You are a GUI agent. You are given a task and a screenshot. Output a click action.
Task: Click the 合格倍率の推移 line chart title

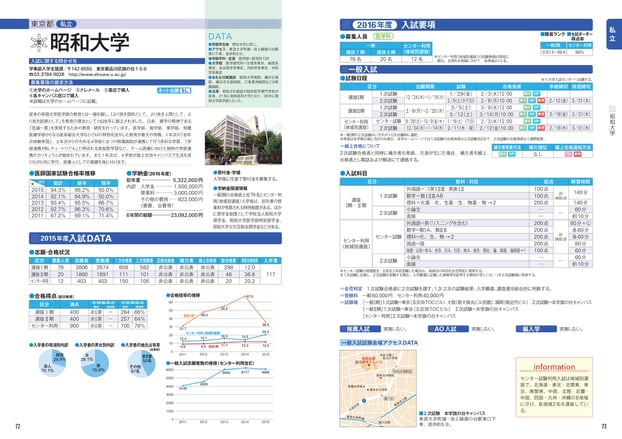[x=183, y=295]
